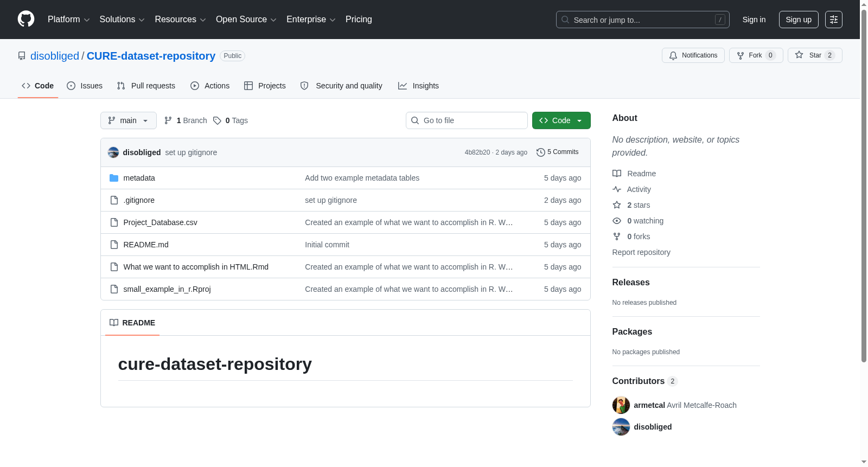
Task: Click the disobliged avatar in commit header
Action: pyautogui.click(x=113, y=152)
